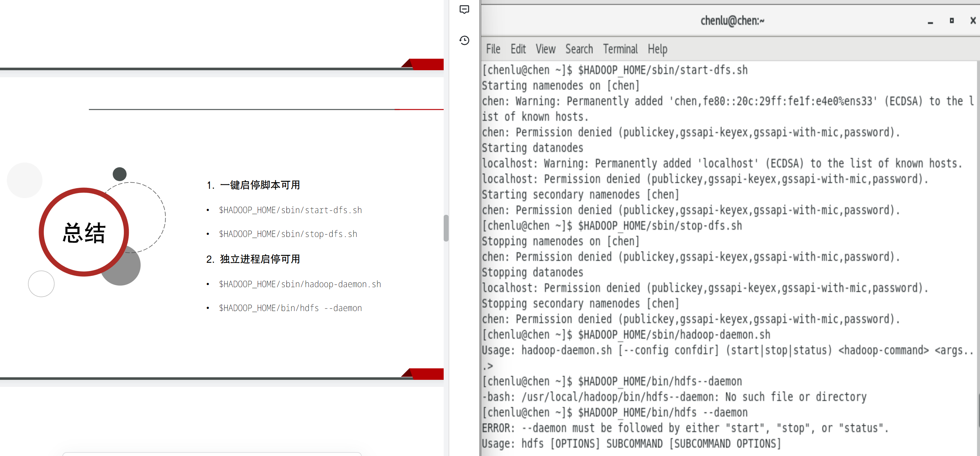Click the start-dfs.sh bullet on the slide
The height and width of the screenshot is (456, 980).
coord(290,210)
